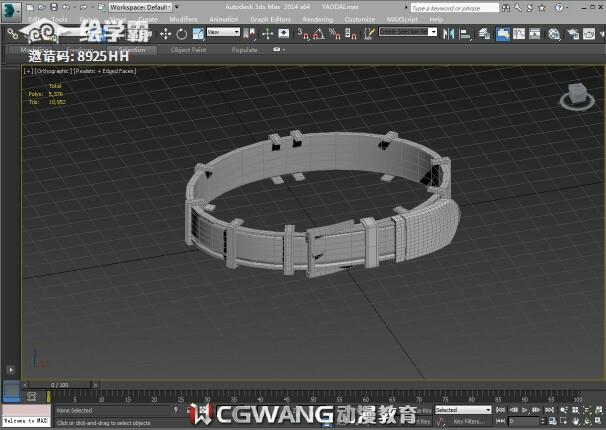Select the Move tool
Viewport: 606px width, 430px height.
coord(165,34)
